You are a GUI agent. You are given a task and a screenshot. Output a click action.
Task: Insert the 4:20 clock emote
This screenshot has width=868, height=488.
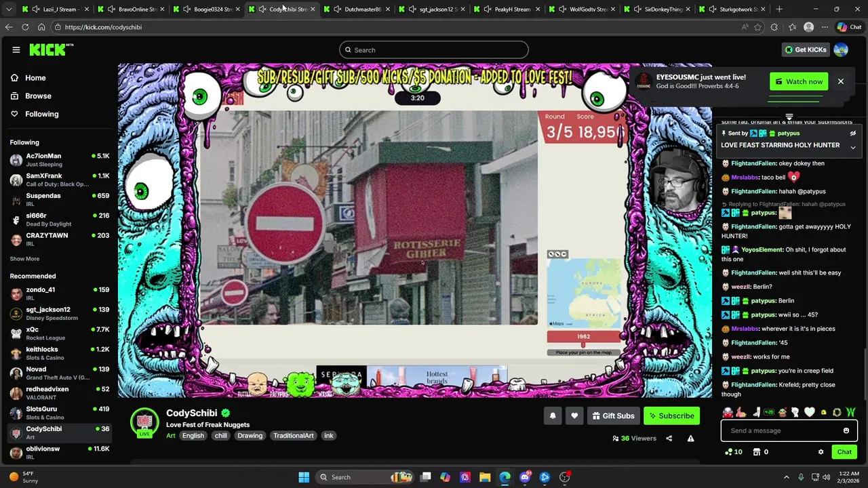(x=769, y=412)
